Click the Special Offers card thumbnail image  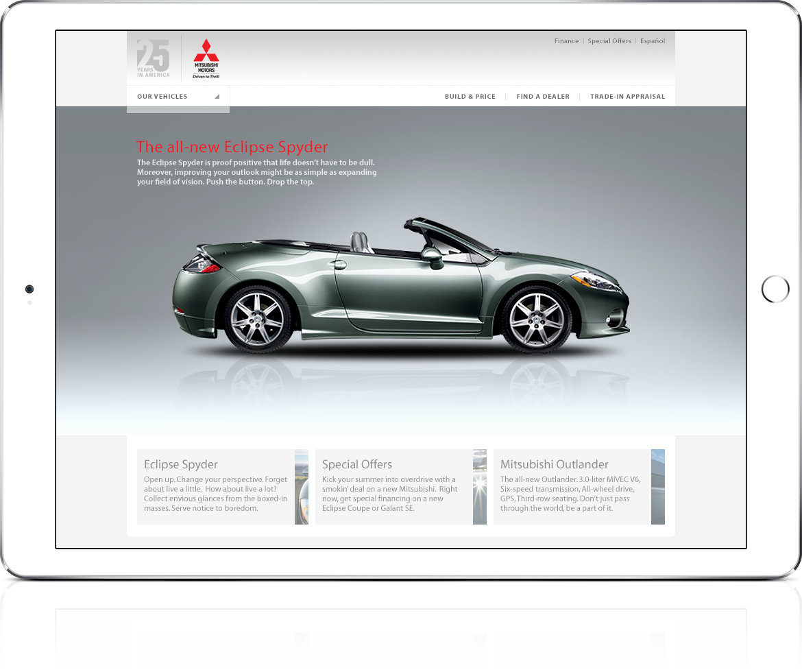[480, 487]
